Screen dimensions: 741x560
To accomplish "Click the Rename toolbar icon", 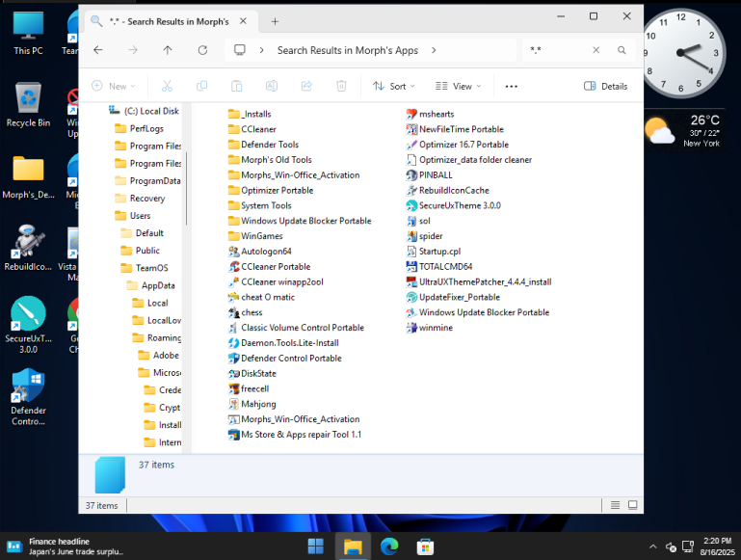I will click(x=272, y=86).
